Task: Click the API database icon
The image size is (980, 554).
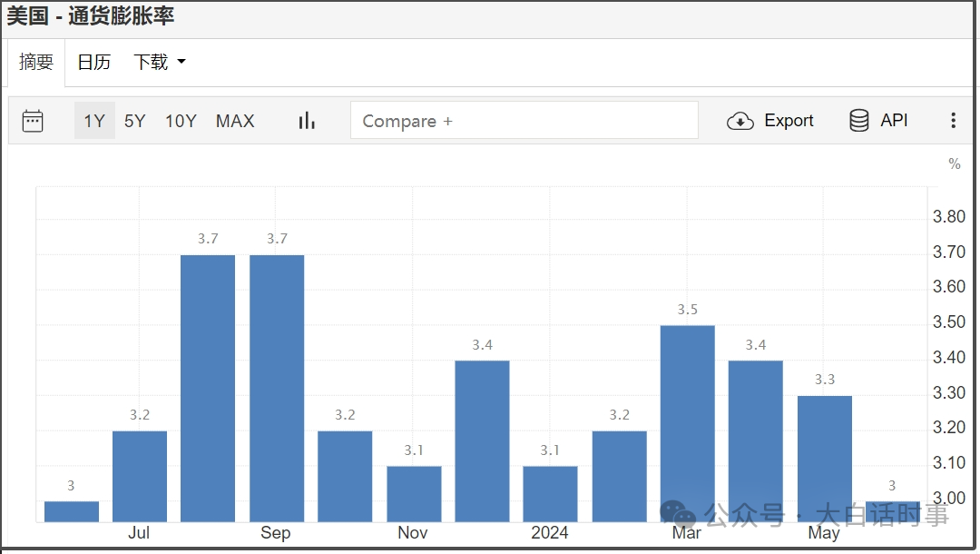Action: coord(858,121)
